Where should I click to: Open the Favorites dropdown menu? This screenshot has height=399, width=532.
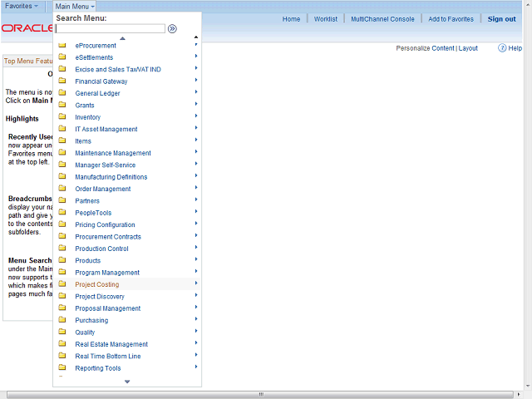(x=22, y=6)
